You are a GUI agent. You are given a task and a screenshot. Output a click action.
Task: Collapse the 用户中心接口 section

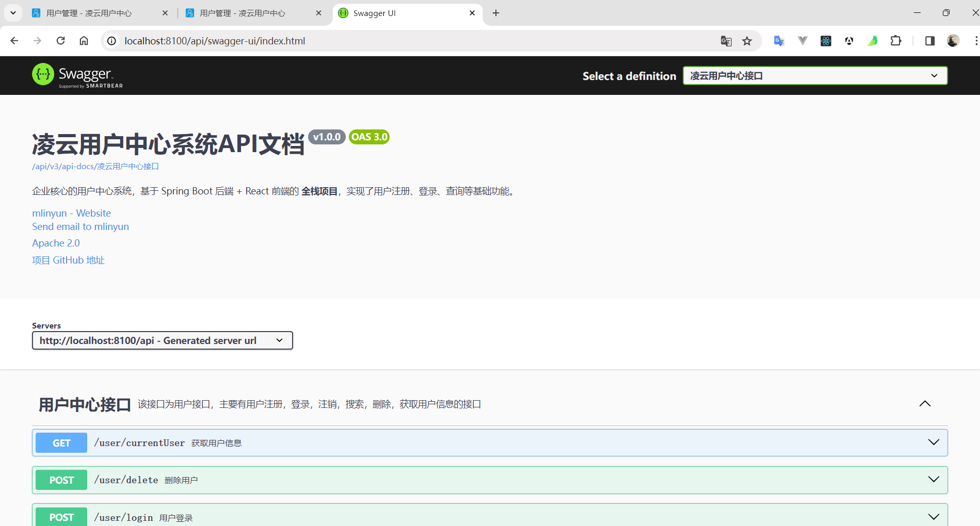[x=925, y=404]
